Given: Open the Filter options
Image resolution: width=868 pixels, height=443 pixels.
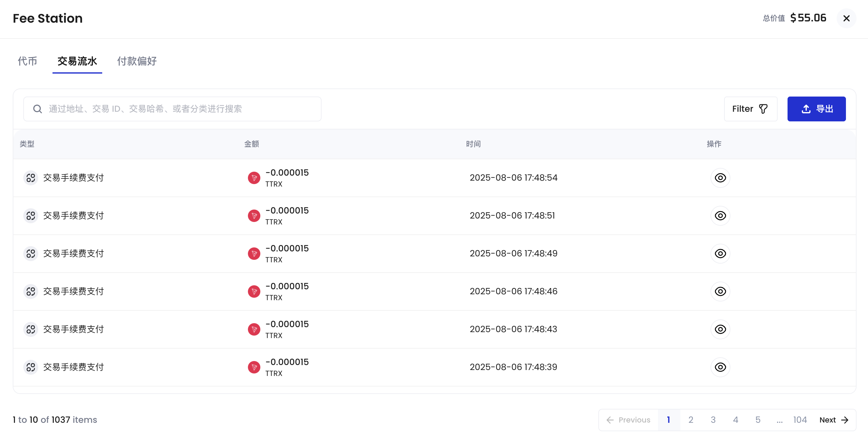Looking at the screenshot, I should pyautogui.click(x=750, y=109).
